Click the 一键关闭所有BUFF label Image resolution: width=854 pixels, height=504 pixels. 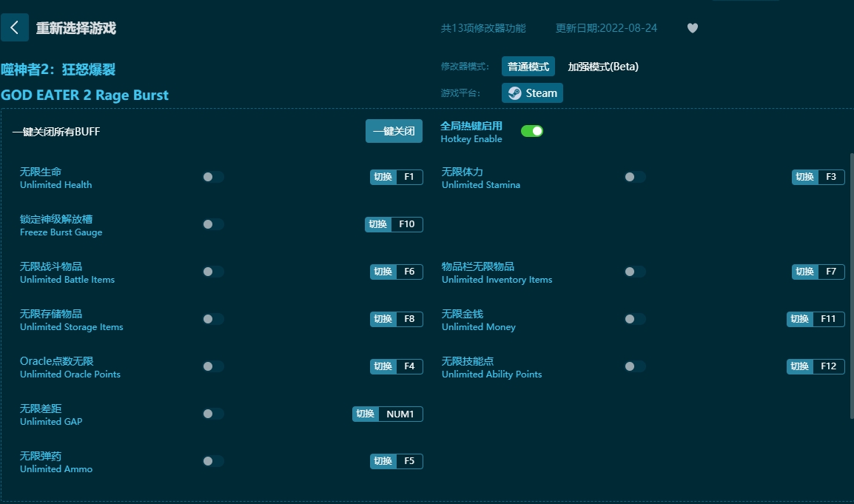[x=56, y=132]
